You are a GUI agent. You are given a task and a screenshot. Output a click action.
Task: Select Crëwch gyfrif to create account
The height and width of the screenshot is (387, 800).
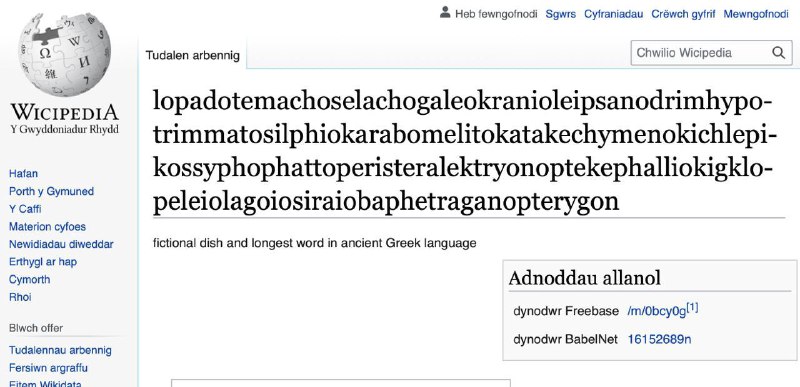pyautogui.click(x=683, y=14)
